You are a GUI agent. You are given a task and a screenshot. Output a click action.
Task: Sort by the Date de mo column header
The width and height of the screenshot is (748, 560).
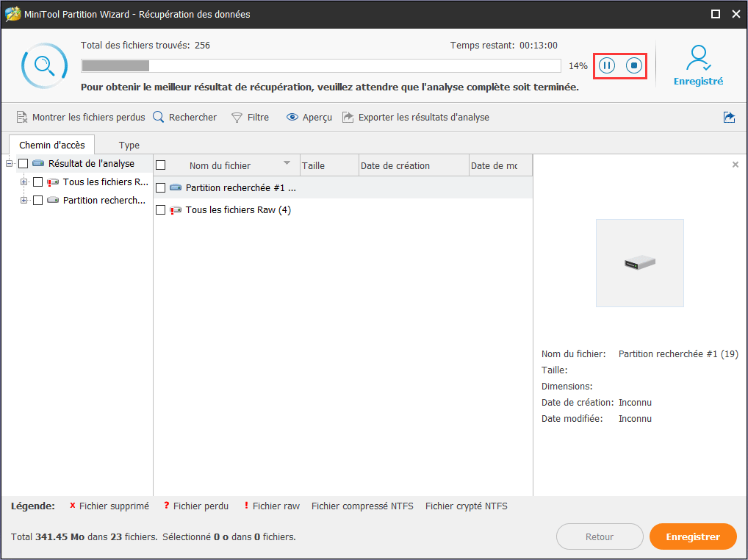(500, 165)
